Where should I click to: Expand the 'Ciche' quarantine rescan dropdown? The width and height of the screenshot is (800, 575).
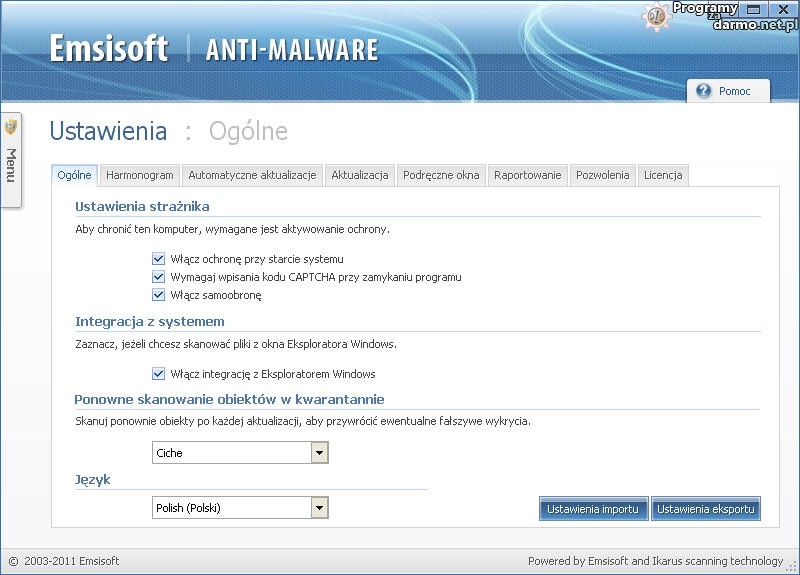pyautogui.click(x=319, y=453)
